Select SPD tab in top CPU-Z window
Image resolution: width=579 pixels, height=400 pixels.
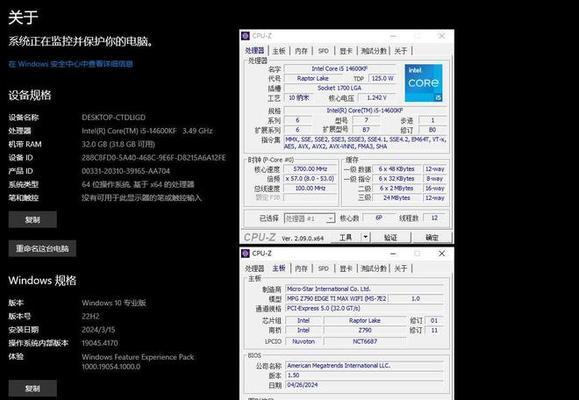[x=323, y=51]
